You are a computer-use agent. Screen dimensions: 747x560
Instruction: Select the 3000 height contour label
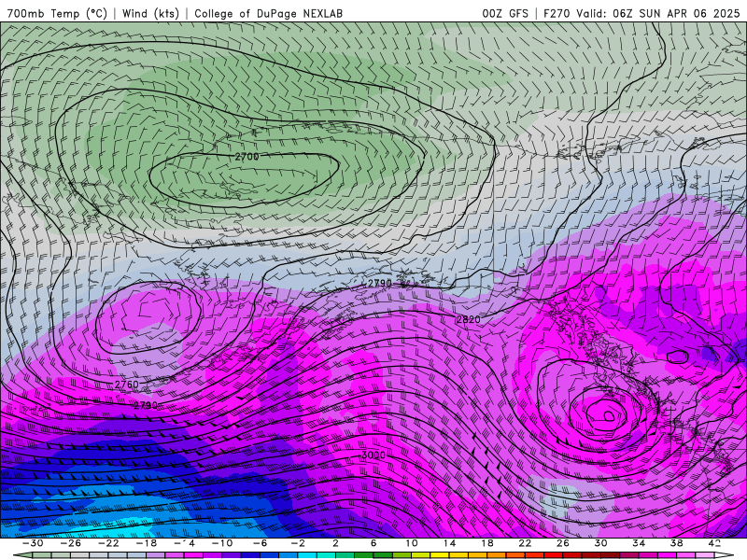tap(373, 455)
